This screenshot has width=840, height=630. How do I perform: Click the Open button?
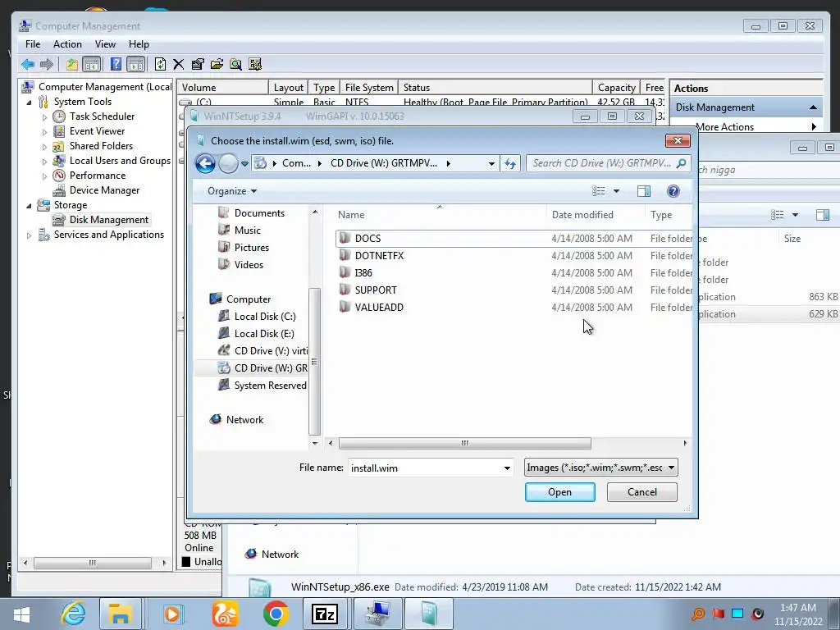point(559,492)
